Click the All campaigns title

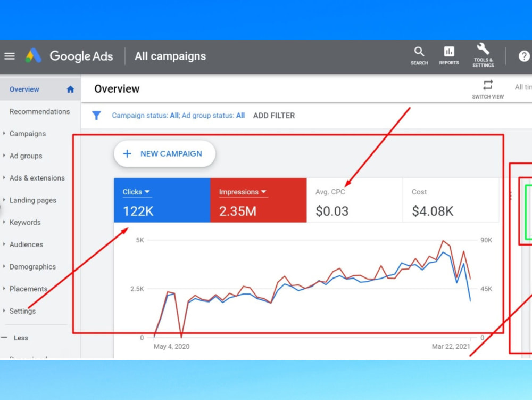[170, 56]
